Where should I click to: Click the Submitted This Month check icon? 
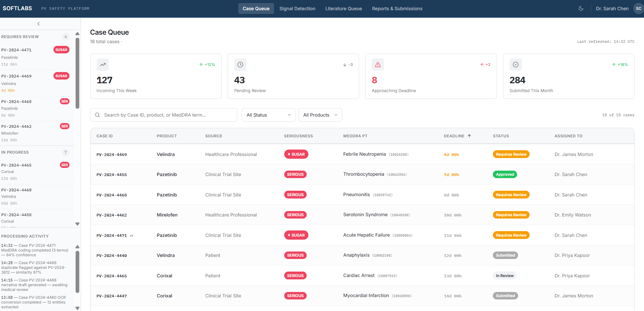[x=516, y=65]
